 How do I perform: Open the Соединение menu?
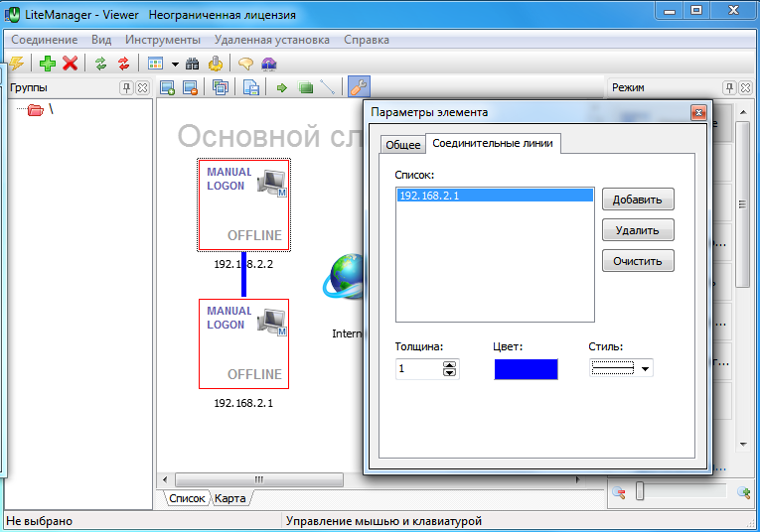point(44,40)
